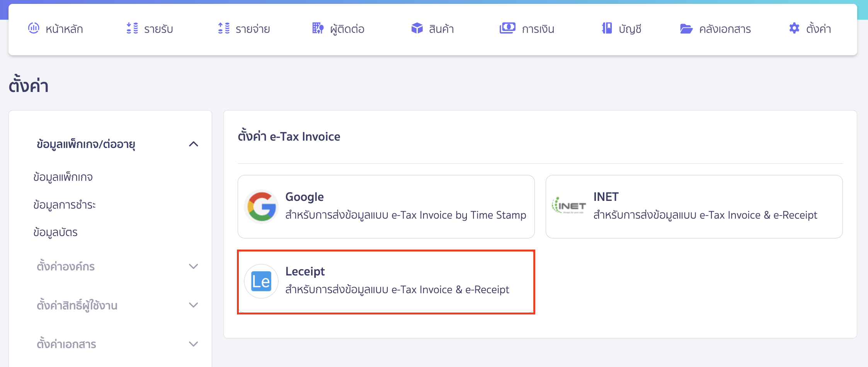Open คลังเอกสาร document archive folder icon
This screenshot has width=868, height=367.
click(686, 28)
